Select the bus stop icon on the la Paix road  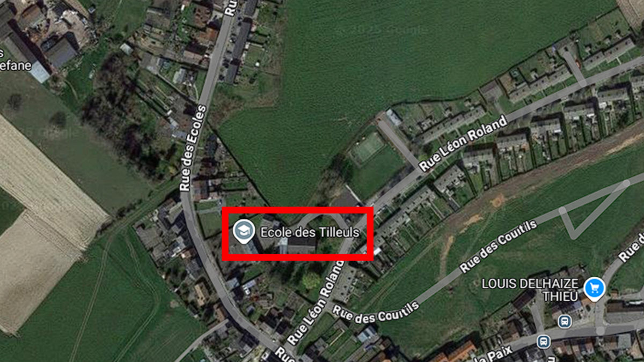tap(544, 341)
